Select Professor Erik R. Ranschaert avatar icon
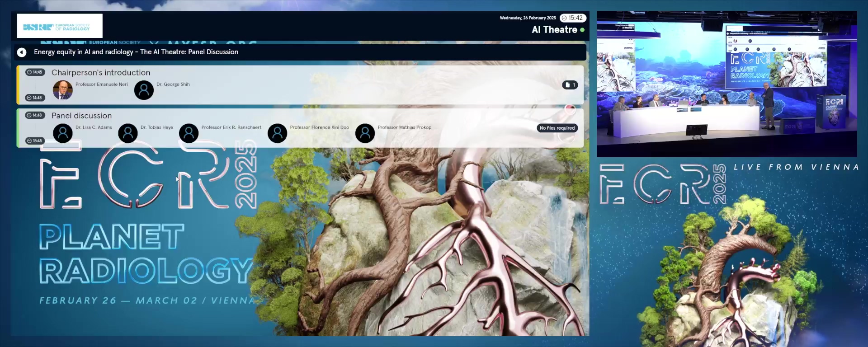This screenshot has height=347, width=868. point(189,133)
